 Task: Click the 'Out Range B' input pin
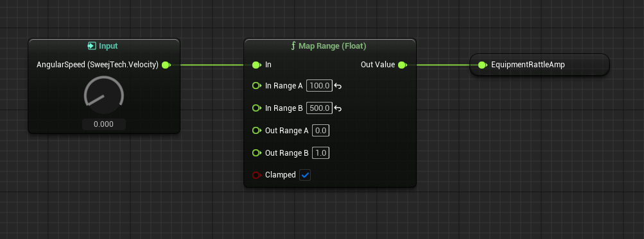257,153
